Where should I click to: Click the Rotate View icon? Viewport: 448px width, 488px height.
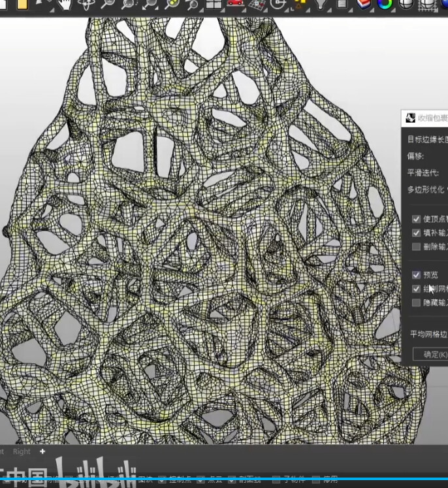click(x=86, y=5)
